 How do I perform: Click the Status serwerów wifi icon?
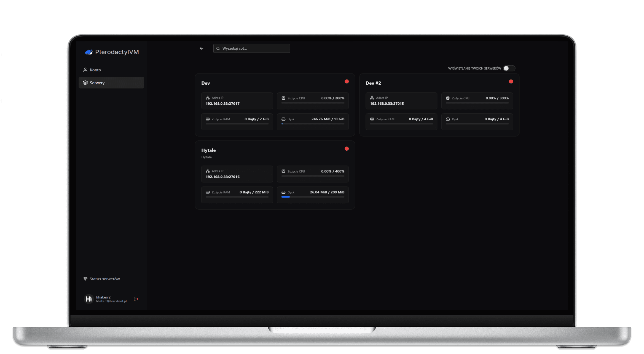[85, 279]
